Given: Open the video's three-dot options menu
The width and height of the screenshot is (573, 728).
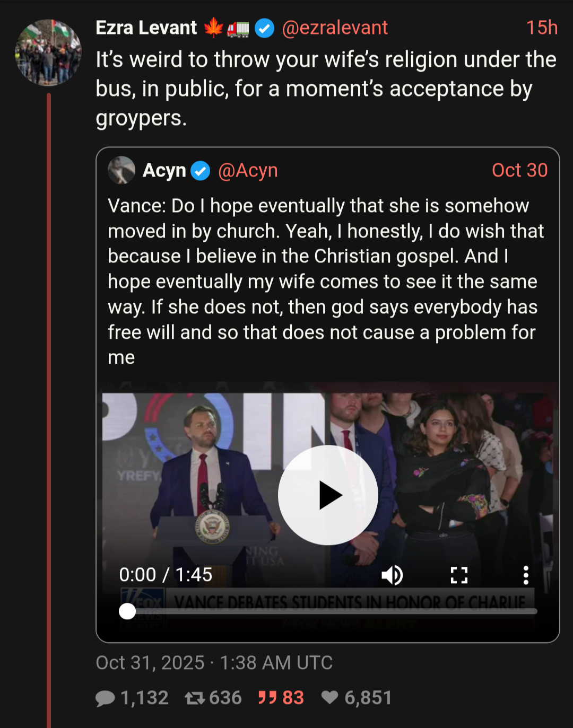Looking at the screenshot, I should click(525, 575).
